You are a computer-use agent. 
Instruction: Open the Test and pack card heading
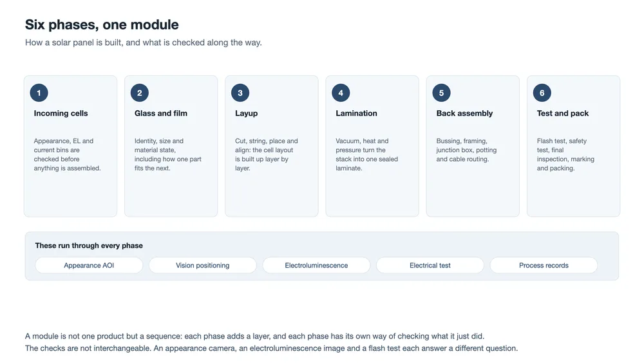coord(563,113)
